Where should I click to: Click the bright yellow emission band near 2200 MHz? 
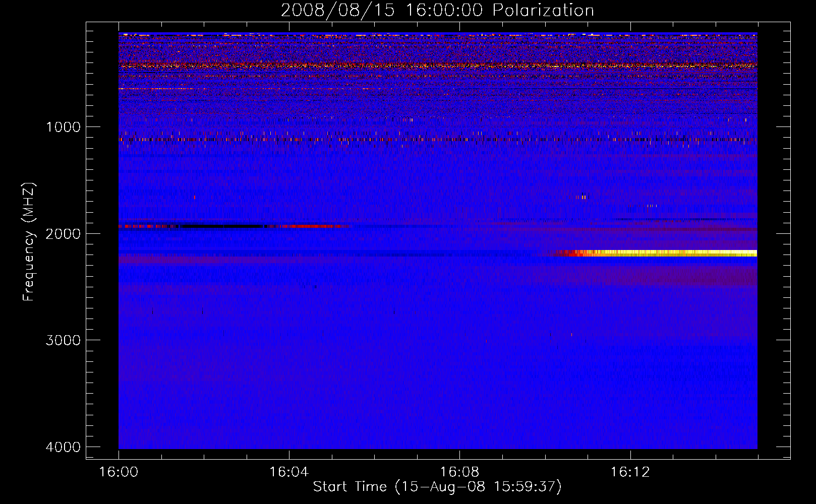[x=656, y=253]
